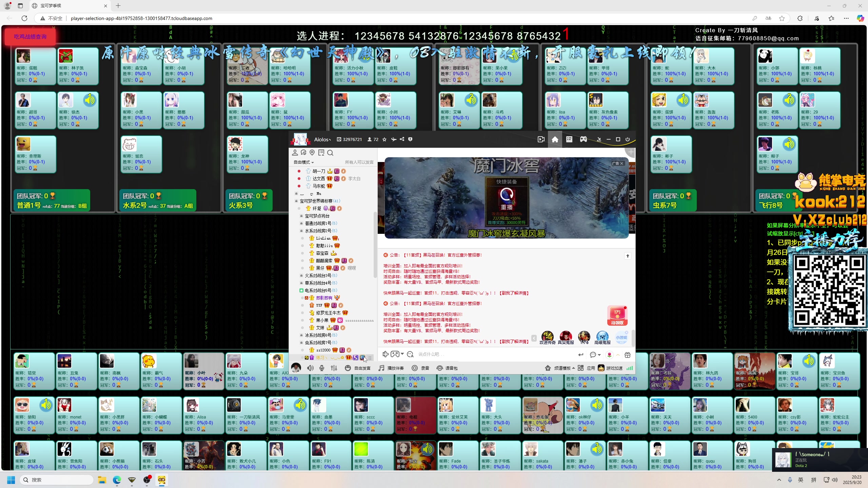
Task: Collapse the 水系对战房2号 room
Action: tap(301, 231)
